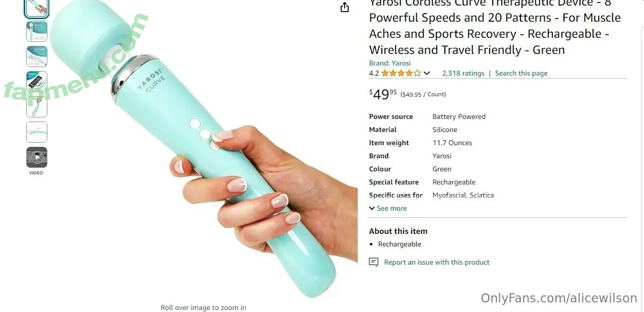Play the product video thumbnail
Image resolution: width=644 pixels, height=312 pixels.
click(x=37, y=157)
